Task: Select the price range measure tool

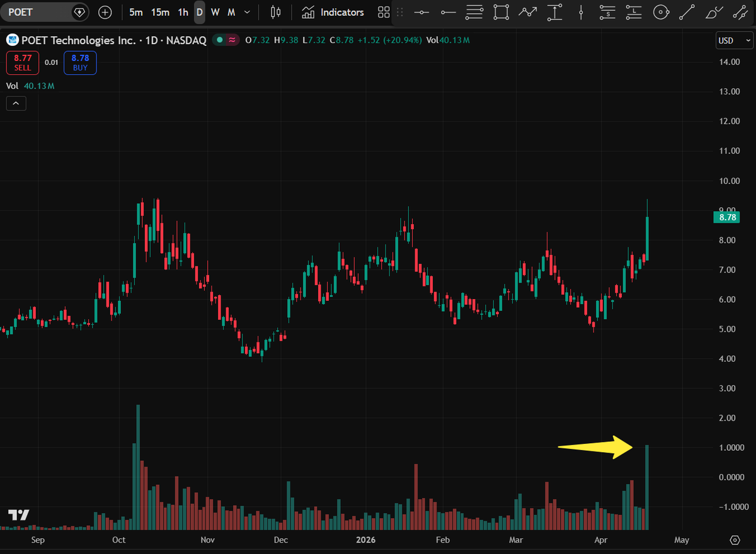Action: pos(554,12)
